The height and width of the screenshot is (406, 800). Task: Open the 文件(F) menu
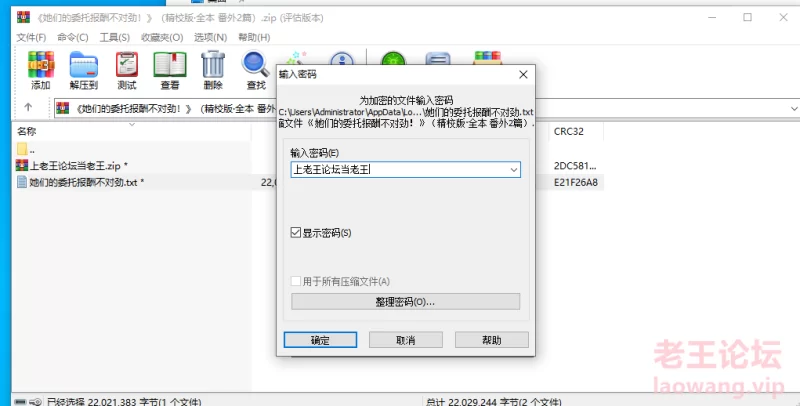point(31,37)
